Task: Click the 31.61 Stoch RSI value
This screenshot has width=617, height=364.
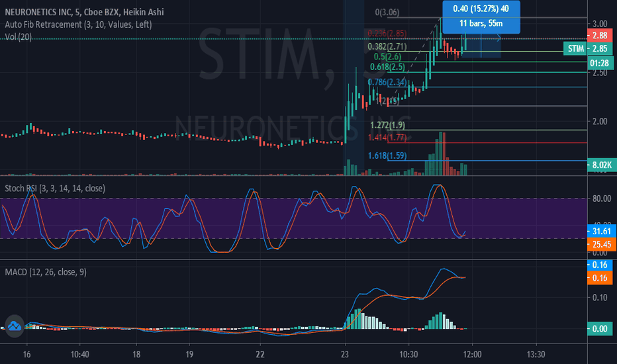Action: (x=601, y=232)
